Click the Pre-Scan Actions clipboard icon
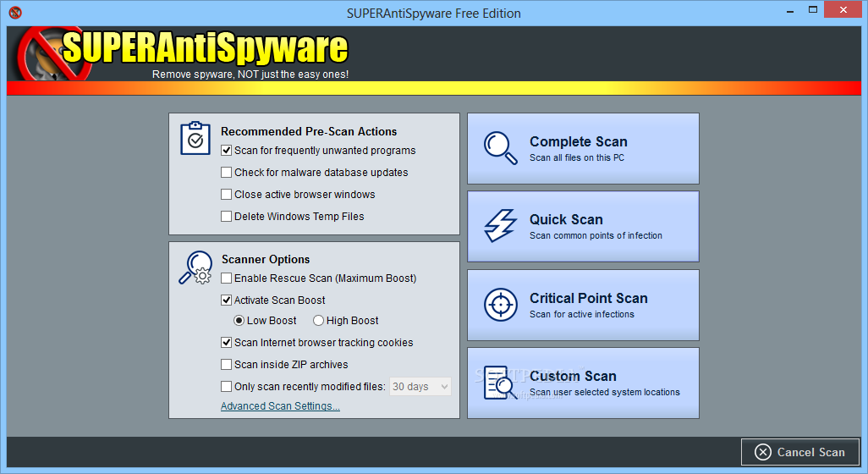Screen dimensions: 868x474 tap(195, 138)
